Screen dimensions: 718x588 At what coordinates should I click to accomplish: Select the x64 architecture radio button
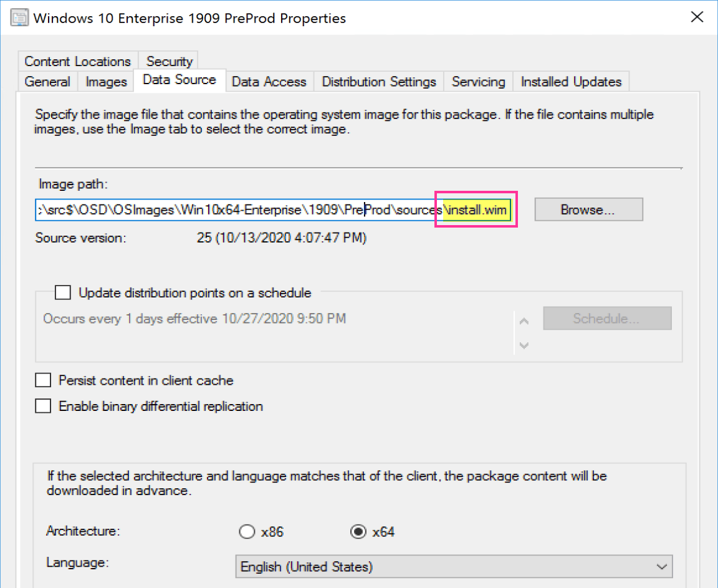(358, 532)
